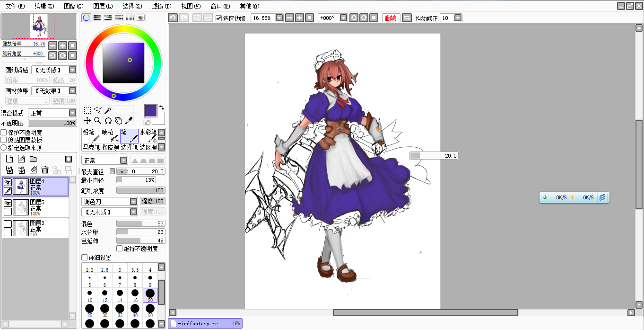Open the 抖动修正 stabilizer dropdown

coord(458,18)
